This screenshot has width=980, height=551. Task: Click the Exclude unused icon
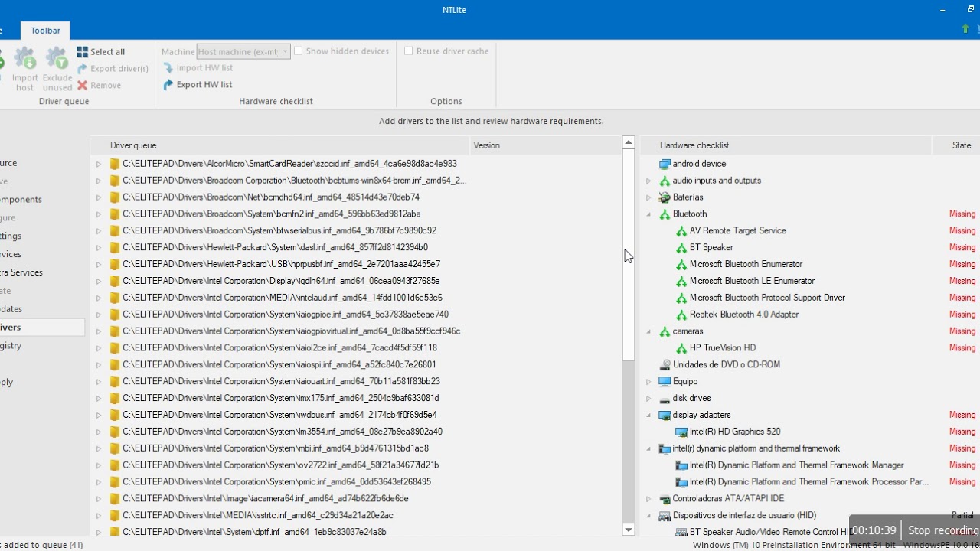pos(57,59)
